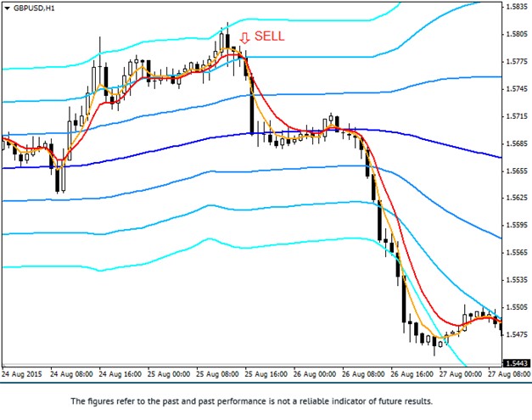
Task: Select price axis label 1.5835
Action: point(517,7)
